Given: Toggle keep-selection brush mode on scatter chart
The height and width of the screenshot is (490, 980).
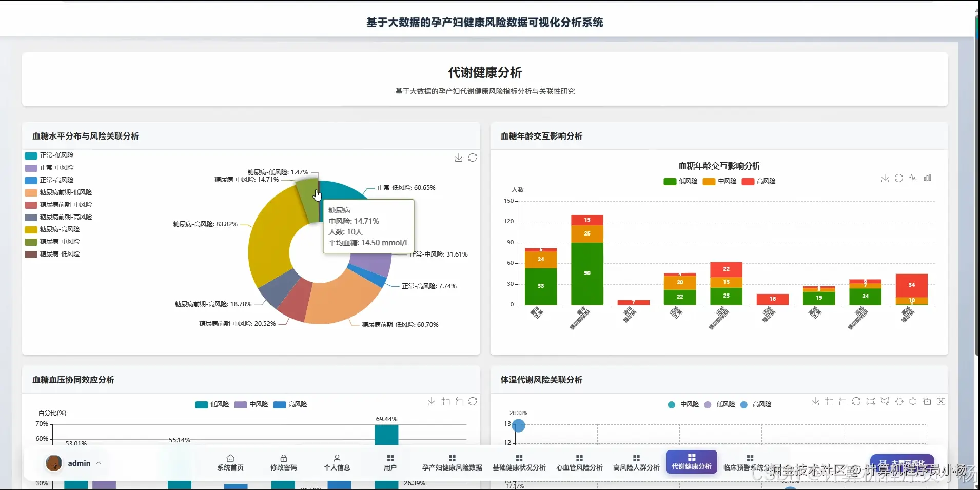Looking at the screenshot, I should click(x=927, y=401).
